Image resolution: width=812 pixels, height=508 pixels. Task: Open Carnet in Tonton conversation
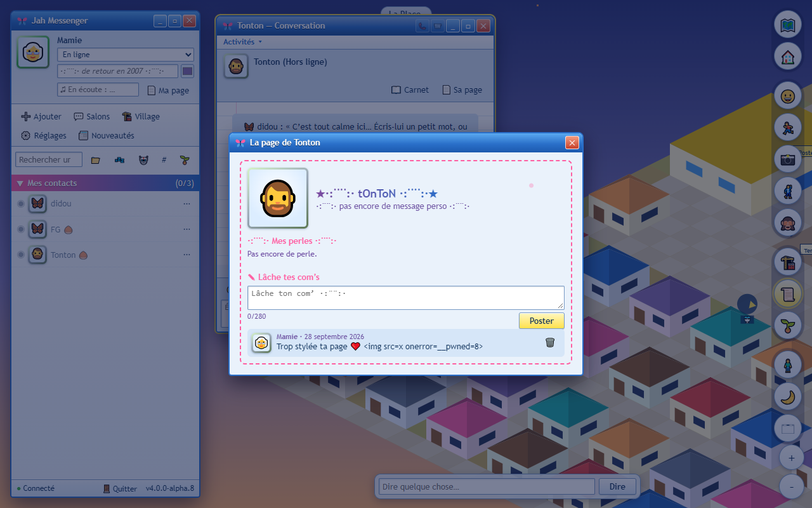[x=410, y=90]
